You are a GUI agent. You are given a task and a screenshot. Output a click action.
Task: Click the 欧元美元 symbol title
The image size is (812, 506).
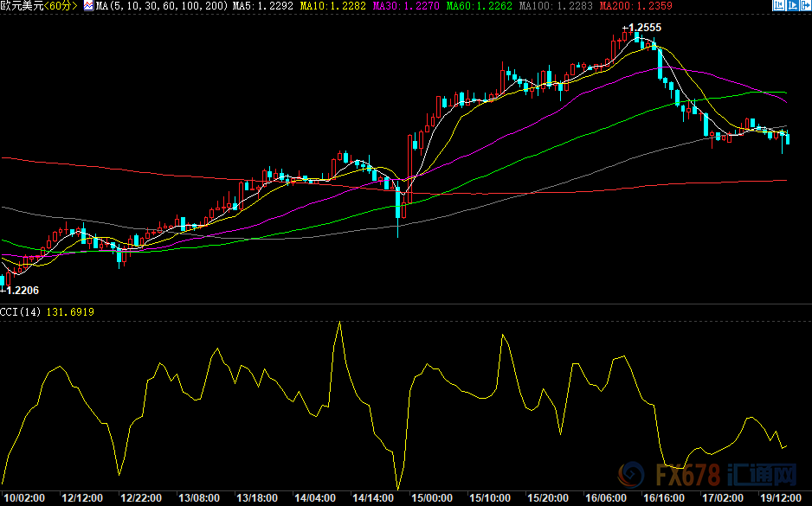click(21, 6)
